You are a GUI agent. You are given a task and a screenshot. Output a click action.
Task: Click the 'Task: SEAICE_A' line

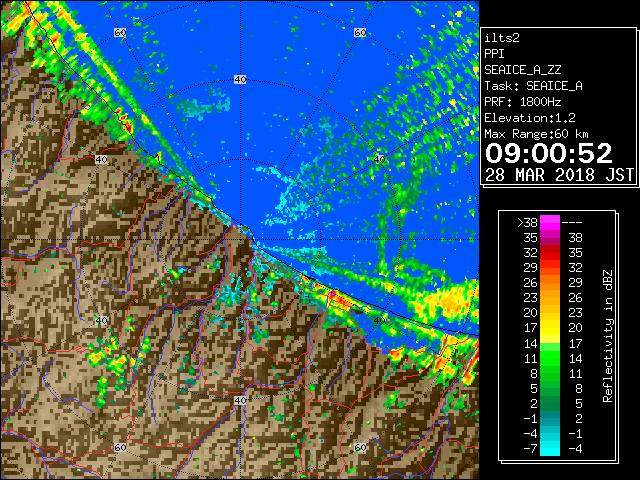click(x=533, y=86)
